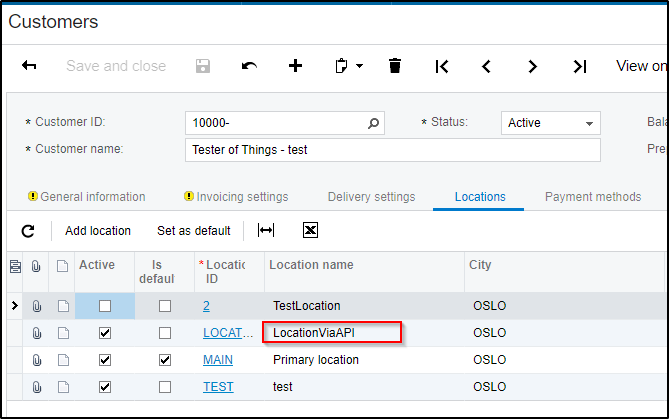Click Customer ID search magnifier

374,123
